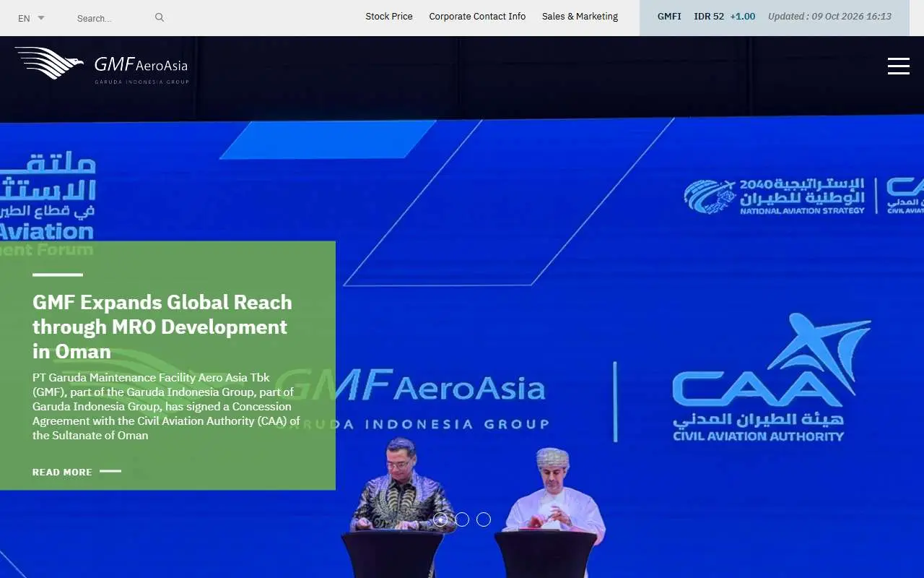Click the GMFI stock ticker label
The width and height of the screenshot is (924, 578).
(669, 17)
